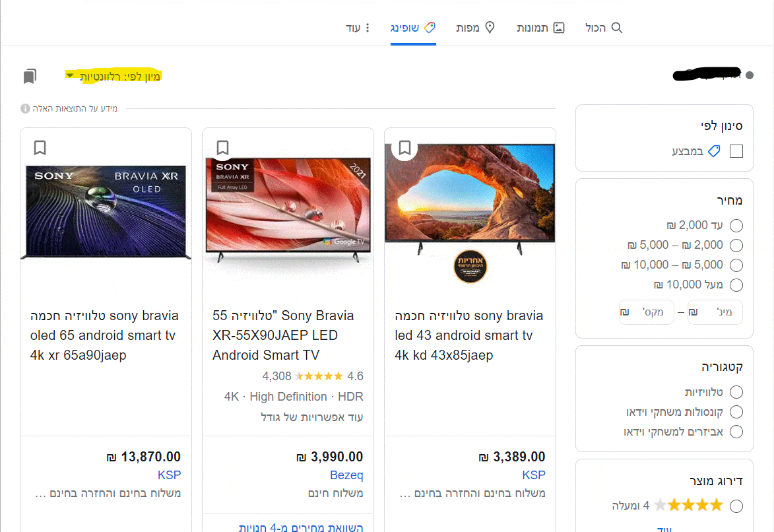Bookmark the Sony Bravia XR-55X90JAEP card
Viewport: 774px width, 532px height.
pyautogui.click(x=222, y=147)
